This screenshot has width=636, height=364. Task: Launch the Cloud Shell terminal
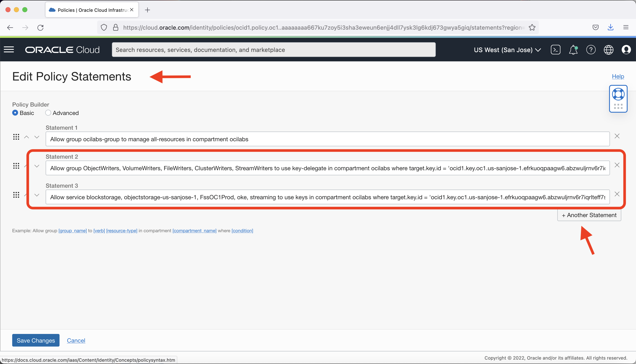tap(556, 50)
